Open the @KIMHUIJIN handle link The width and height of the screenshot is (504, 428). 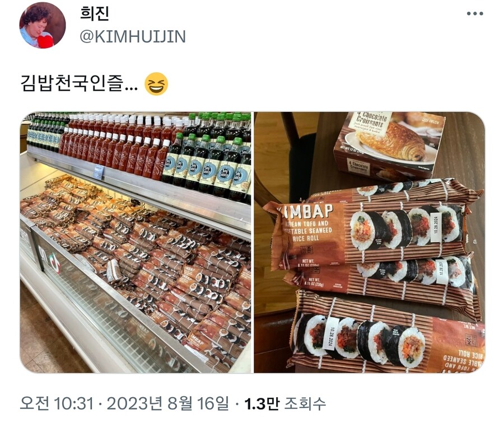point(133,36)
